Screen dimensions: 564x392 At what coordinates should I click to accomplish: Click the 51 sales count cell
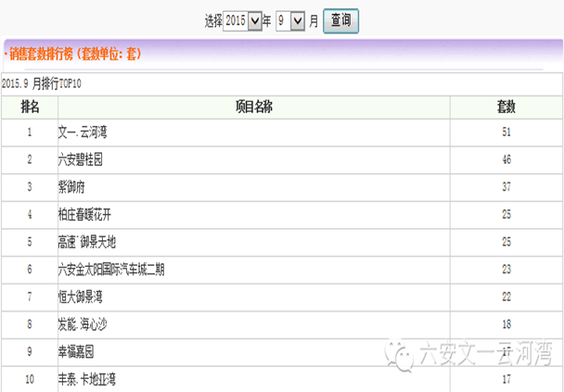[506, 133]
